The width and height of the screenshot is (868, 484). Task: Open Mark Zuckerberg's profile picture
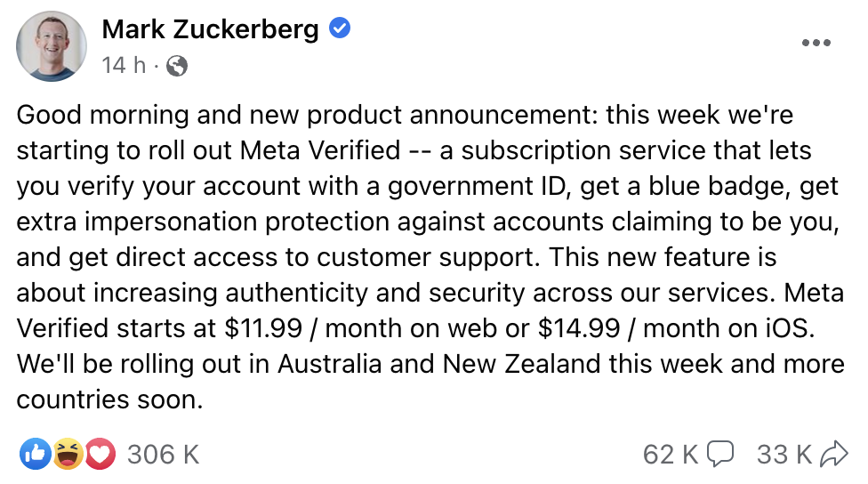pos(52,46)
